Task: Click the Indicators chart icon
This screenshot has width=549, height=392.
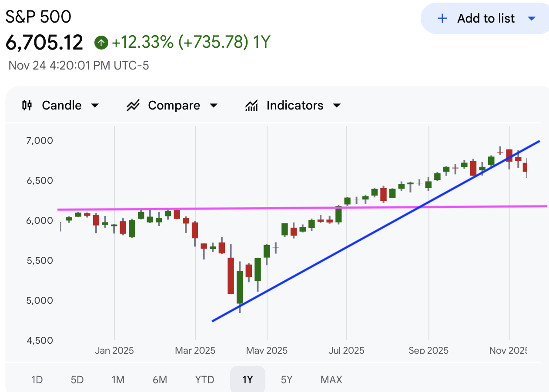Action: [251, 106]
